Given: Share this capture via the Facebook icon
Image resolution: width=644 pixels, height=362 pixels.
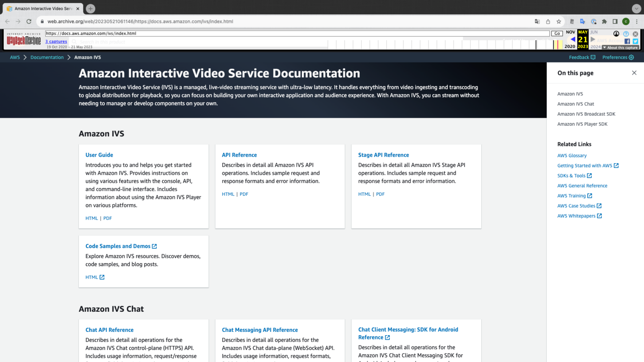Looking at the screenshot, I should [627, 41].
